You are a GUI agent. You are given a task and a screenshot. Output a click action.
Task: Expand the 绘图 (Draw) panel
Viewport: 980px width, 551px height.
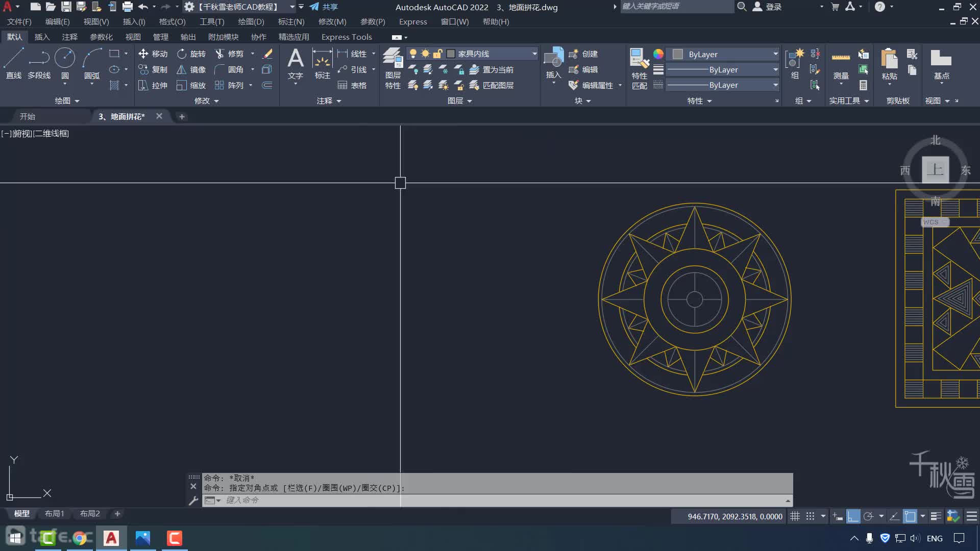67,101
